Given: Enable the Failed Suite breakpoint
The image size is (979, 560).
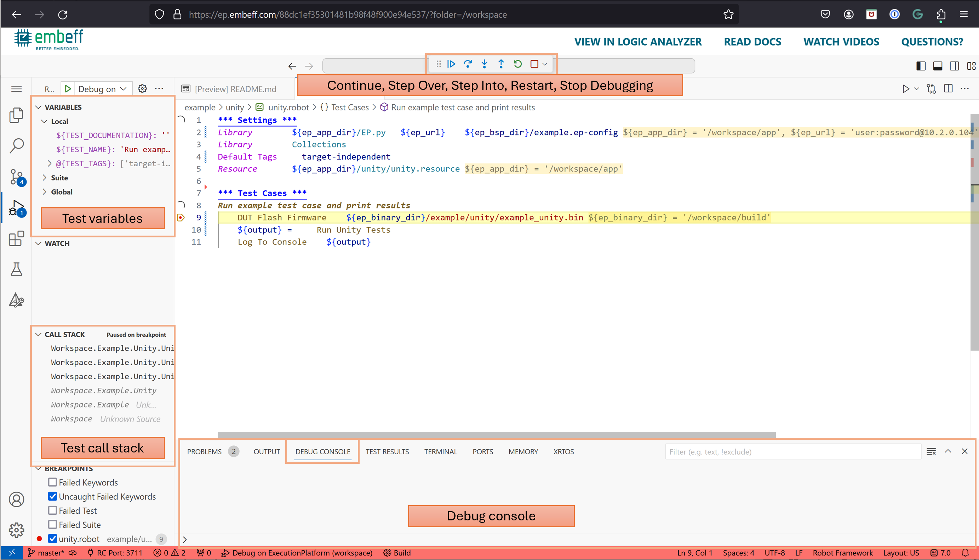Looking at the screenshot, I should [53, 525].
